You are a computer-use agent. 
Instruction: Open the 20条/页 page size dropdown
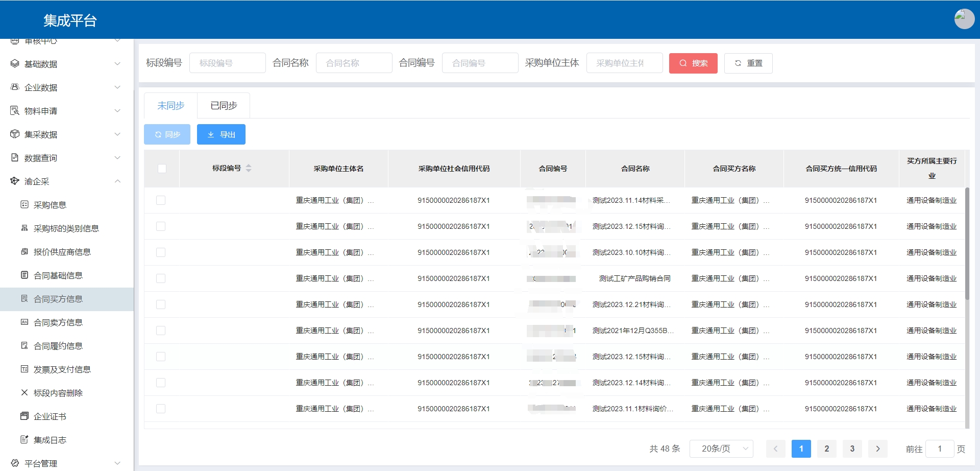point(721,449)
